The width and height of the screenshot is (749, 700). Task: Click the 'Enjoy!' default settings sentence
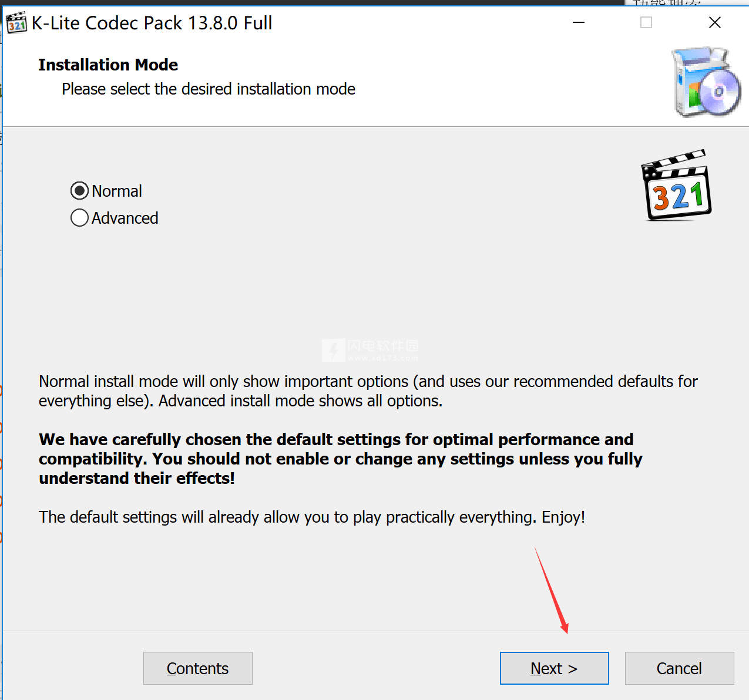point(312,517)
